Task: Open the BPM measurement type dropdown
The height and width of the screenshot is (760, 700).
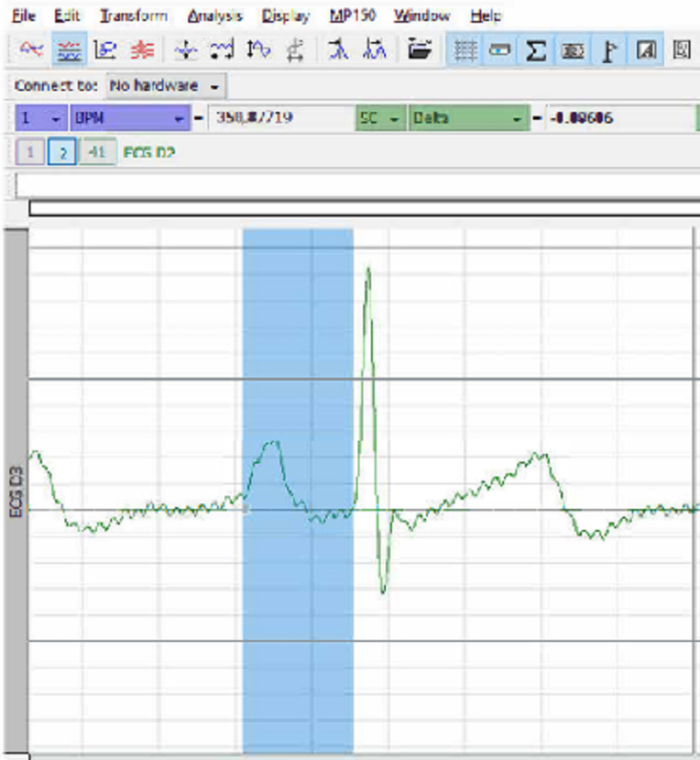Action: tap(130, 118)
